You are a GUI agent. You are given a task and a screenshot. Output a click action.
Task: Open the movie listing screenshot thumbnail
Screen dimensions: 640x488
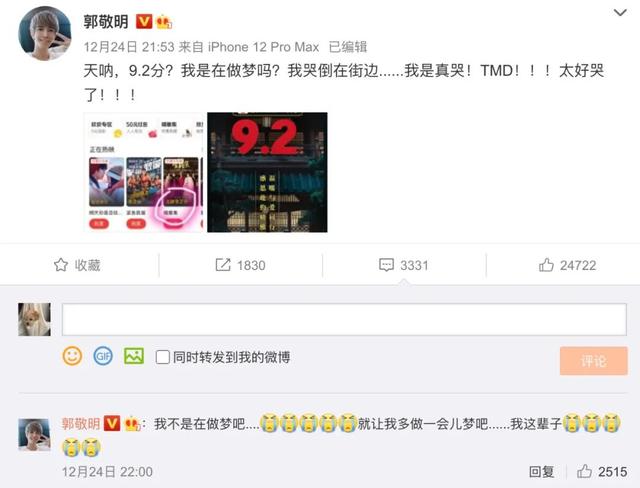pos(143,172)
